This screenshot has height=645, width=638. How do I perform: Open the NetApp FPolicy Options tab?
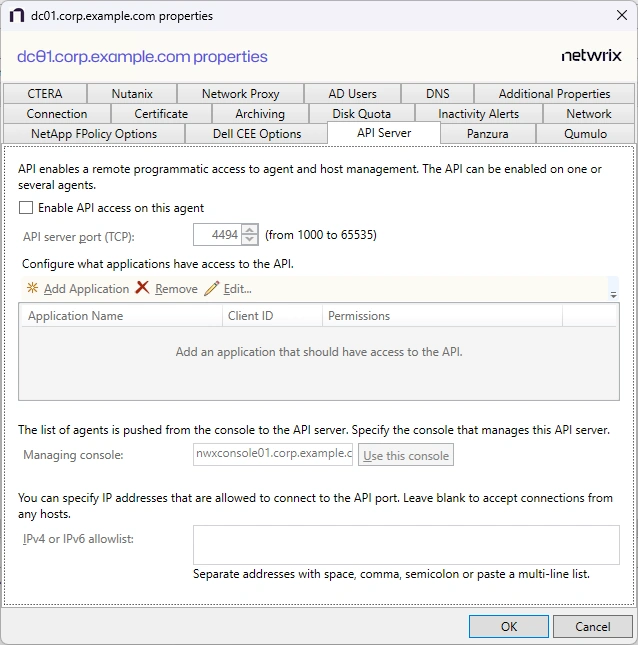(x=94, y=134)
